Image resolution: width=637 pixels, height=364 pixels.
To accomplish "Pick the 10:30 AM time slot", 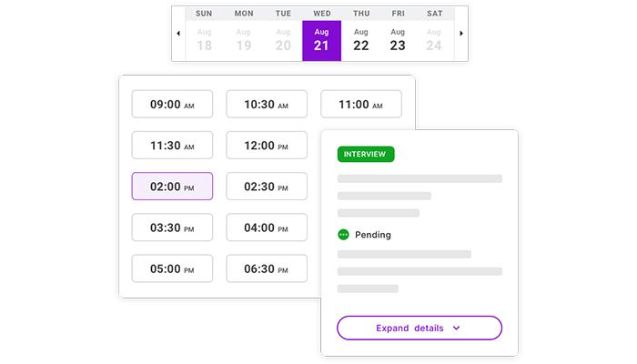I will [x=267, y=105].
